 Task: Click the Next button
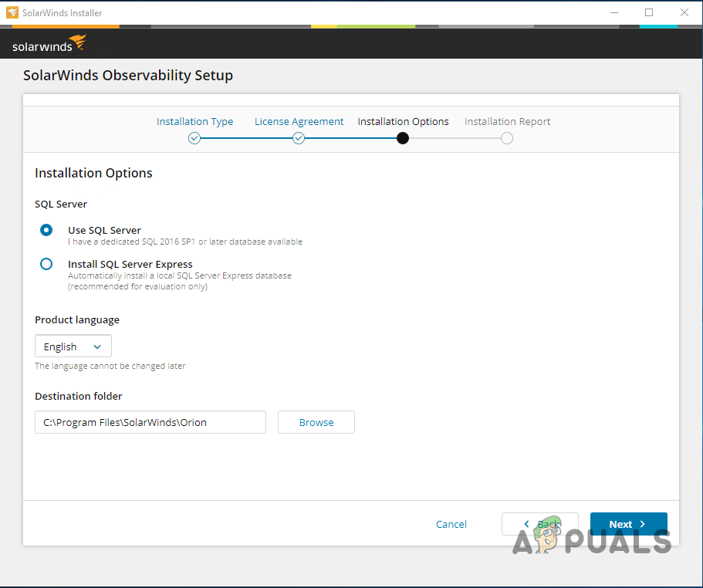629,524
